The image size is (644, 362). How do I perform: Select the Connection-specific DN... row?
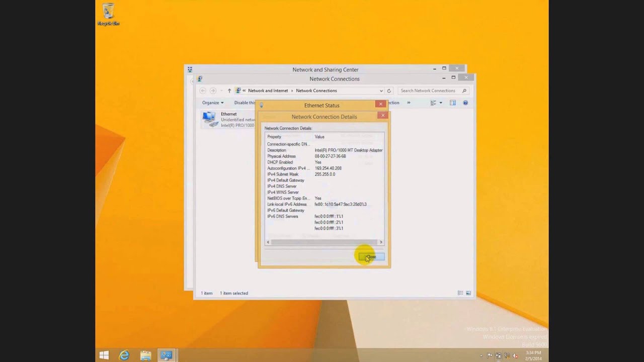325,144
